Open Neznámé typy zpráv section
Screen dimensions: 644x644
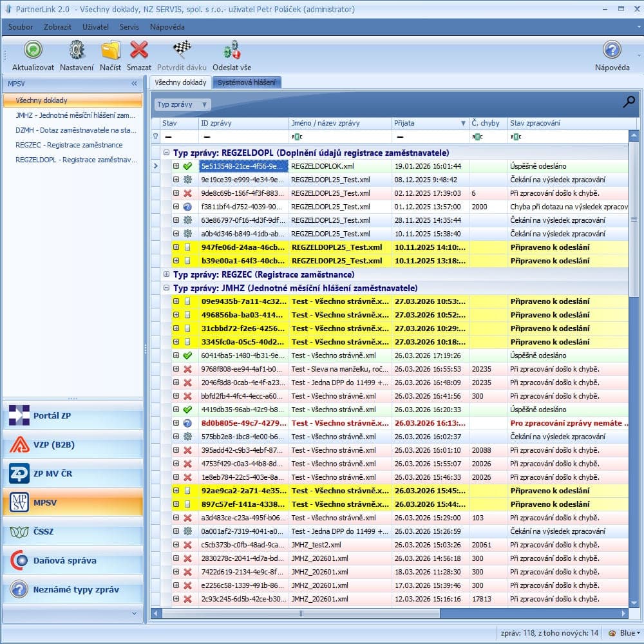pyautogui.click(x=73, y=589)
